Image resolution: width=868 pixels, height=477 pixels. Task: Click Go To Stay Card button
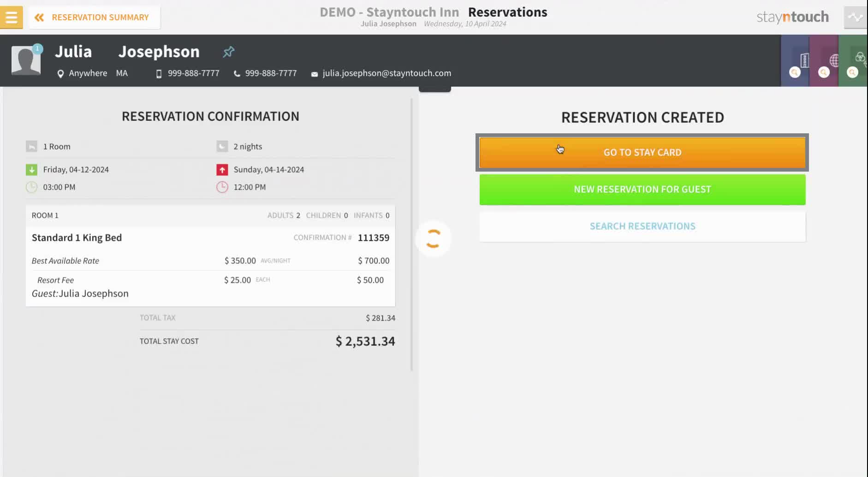(x=642, y=153)
